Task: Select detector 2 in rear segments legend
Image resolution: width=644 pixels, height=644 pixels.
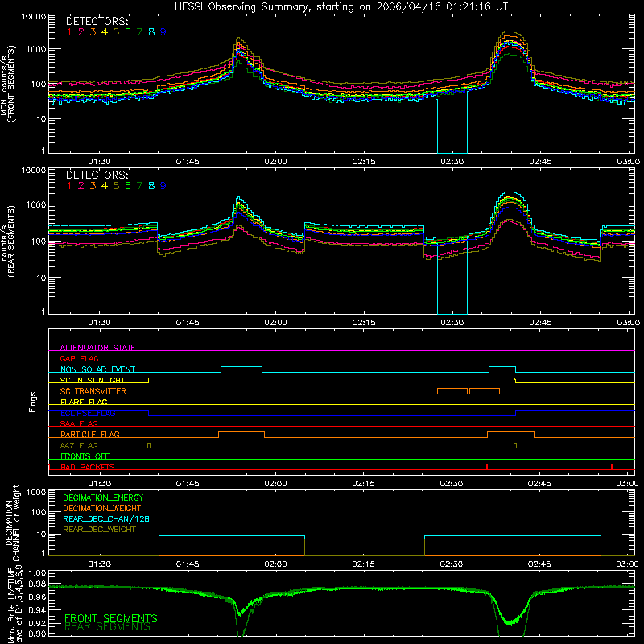Action: (x=81, y=186)
